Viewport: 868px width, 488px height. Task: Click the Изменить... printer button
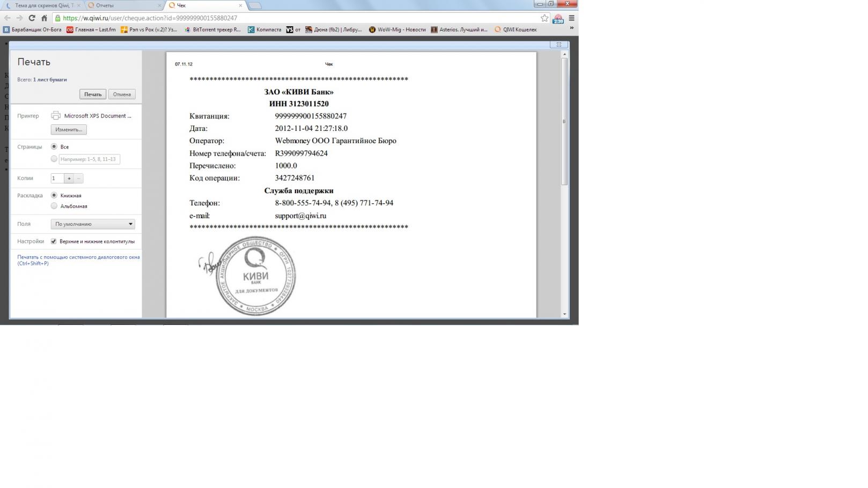69,130
